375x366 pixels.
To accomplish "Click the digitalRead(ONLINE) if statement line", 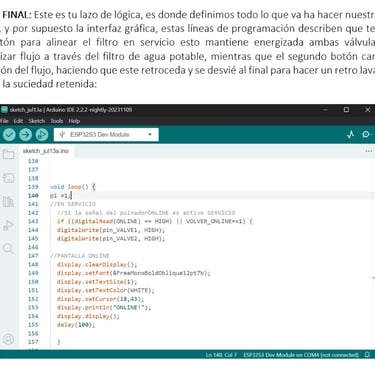I will pyautogui.click(x=155, y=222).
